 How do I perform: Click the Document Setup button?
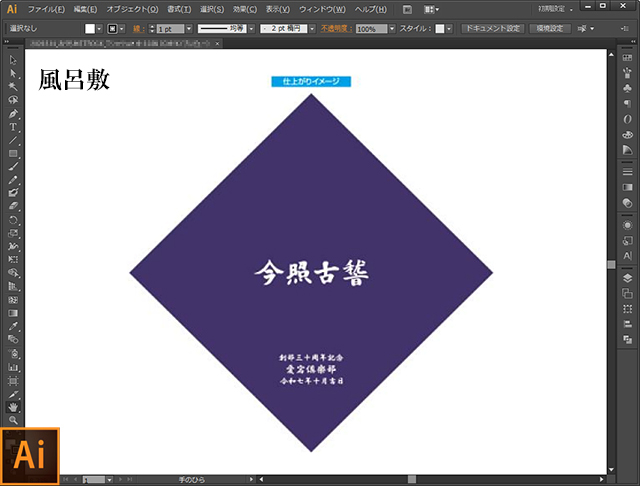(493, 29)
